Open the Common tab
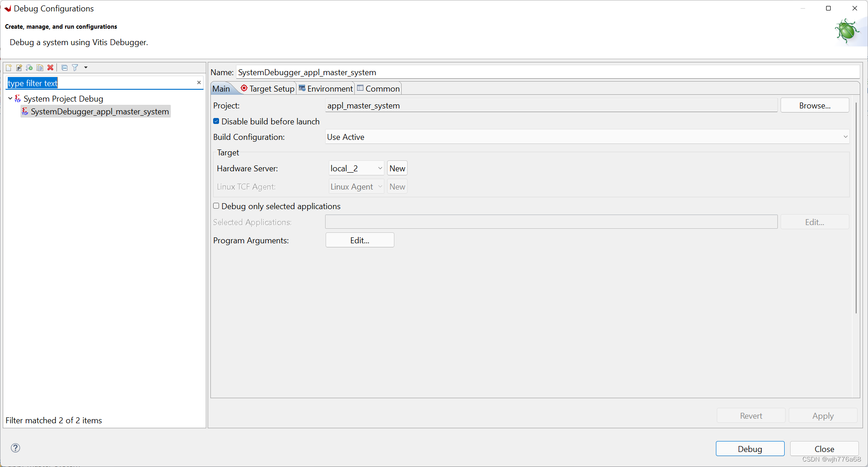The width and height of the screenshot is (868, 467). (x=378, y=88)
